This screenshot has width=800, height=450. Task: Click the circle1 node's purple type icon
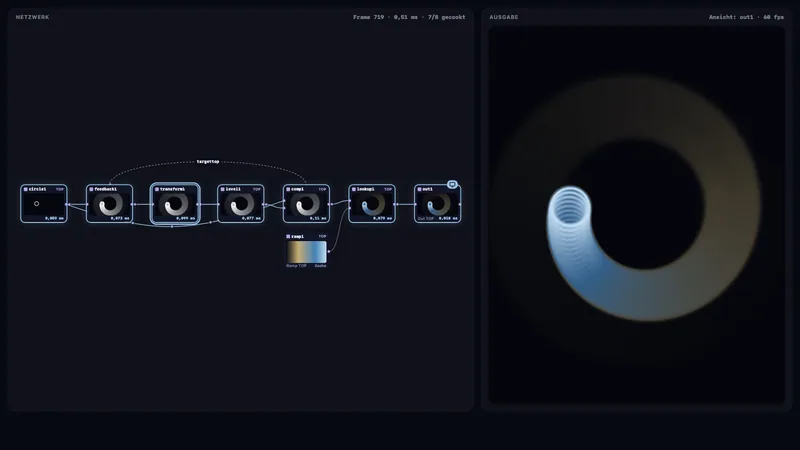tap(26, 189)
